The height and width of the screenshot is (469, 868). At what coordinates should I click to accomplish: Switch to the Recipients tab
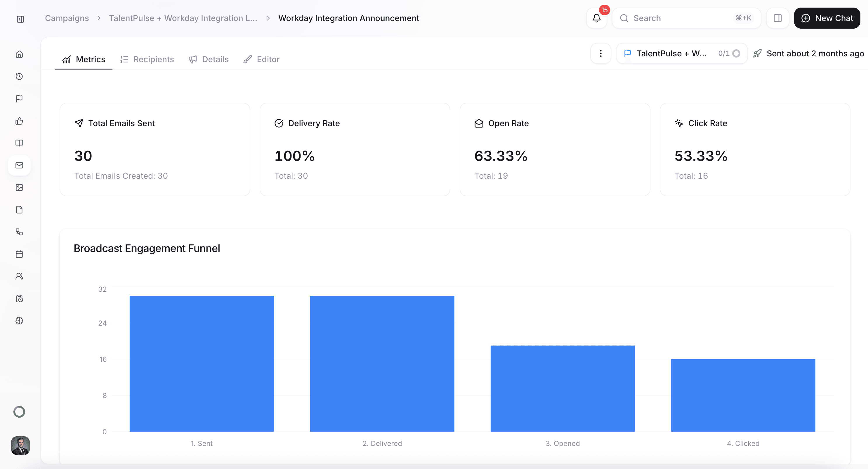point(147,59)
